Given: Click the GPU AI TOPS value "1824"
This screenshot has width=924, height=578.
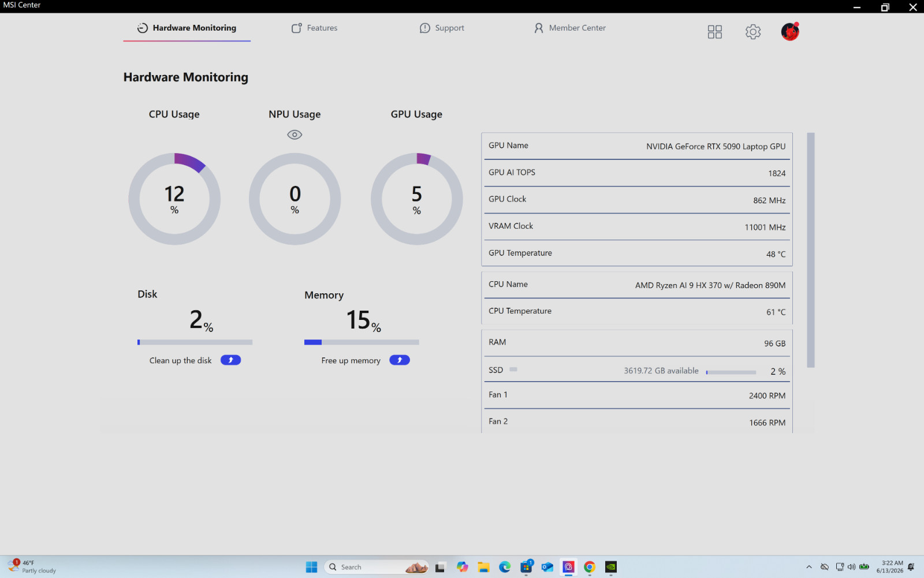Looking at the screenshot, I should (777, 173).
